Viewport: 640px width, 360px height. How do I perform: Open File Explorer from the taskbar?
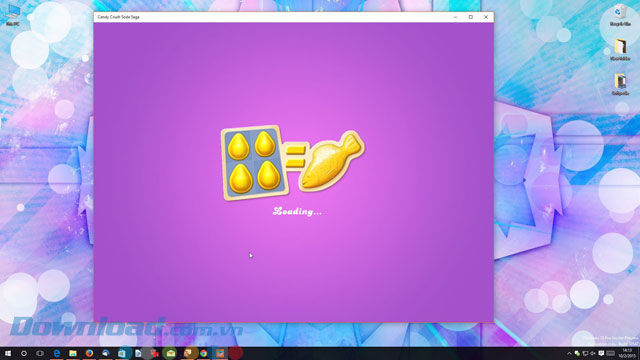tap(73, 353)
